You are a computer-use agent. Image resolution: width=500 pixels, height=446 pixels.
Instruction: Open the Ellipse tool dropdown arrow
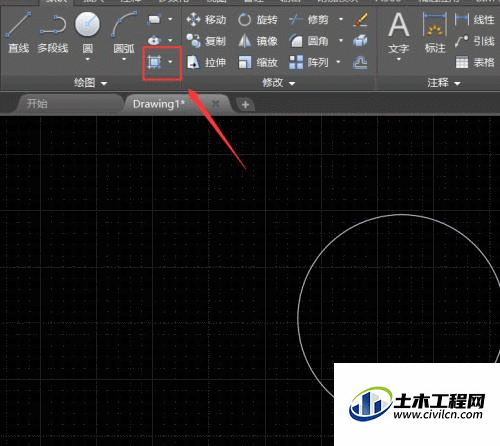(x=170, y=41)
